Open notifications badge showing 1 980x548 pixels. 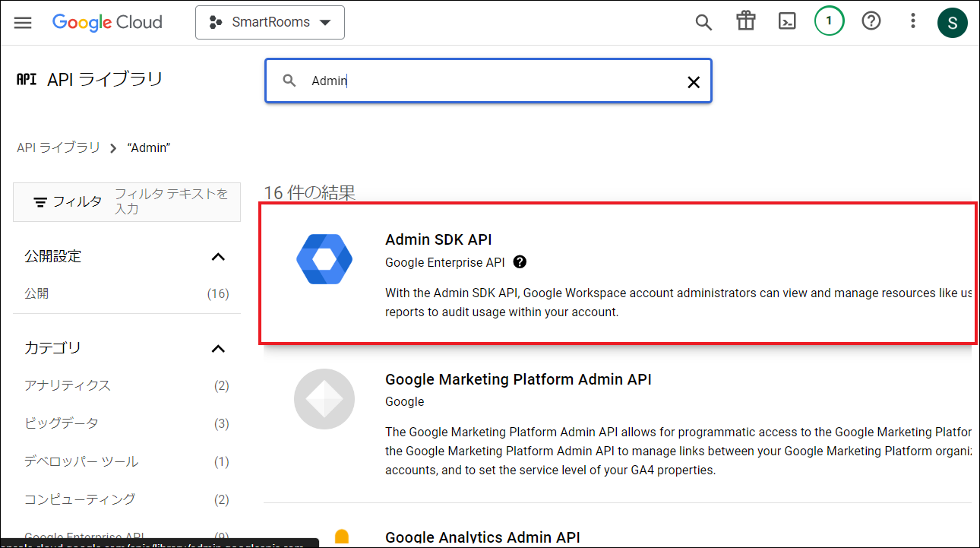[829, 21]
